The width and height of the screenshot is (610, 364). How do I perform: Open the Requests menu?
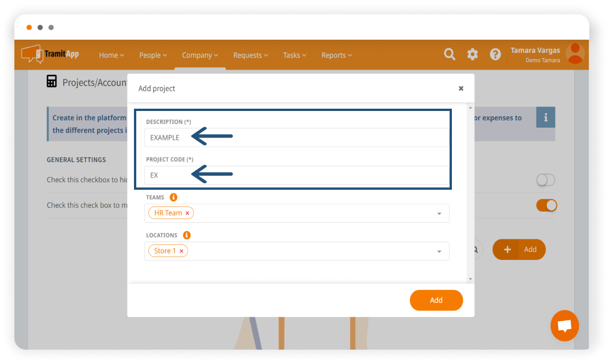click(x=251, y=55)
